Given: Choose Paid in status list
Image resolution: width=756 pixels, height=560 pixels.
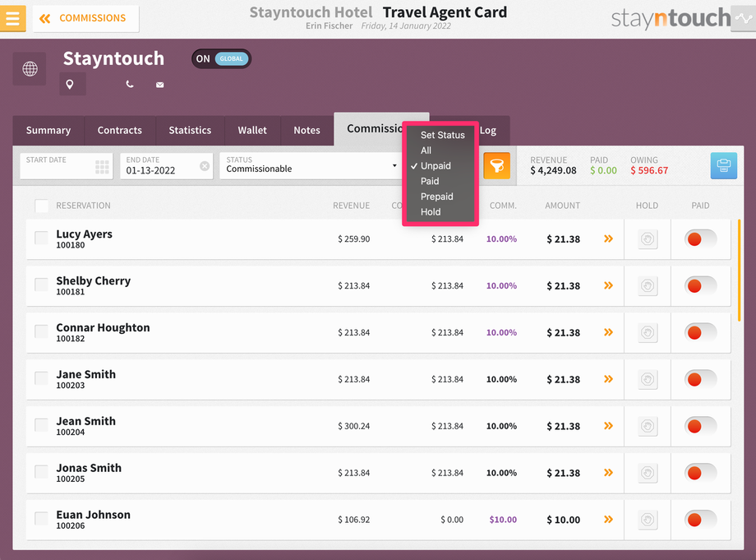Looking at the screenshot, I should (430, 182).
